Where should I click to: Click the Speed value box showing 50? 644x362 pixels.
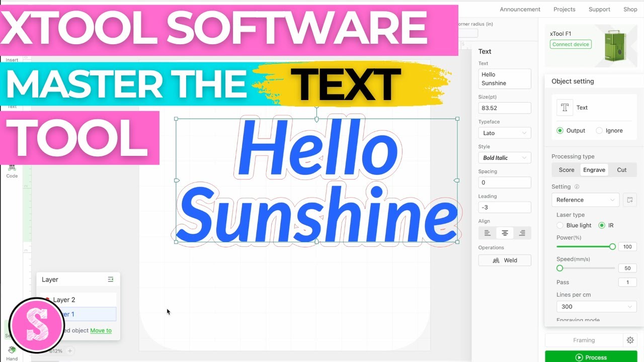pos(627,268)
